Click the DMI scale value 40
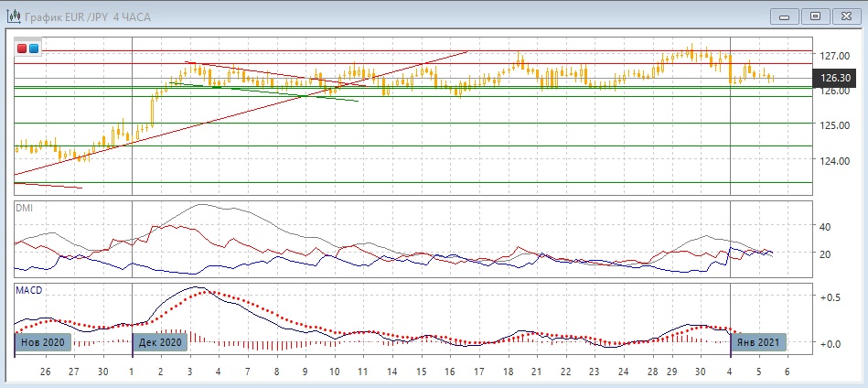The image size is (868, 388). click(824, 227)
